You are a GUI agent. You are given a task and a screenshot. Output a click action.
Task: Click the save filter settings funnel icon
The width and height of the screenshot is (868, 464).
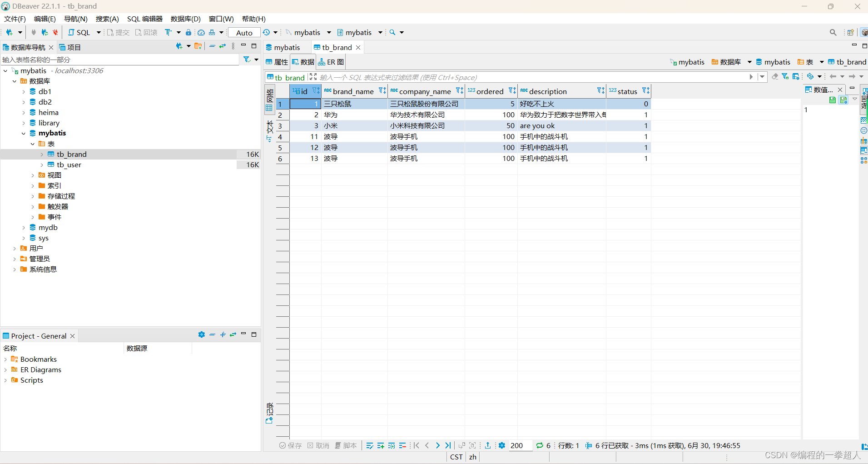[785, 76]
